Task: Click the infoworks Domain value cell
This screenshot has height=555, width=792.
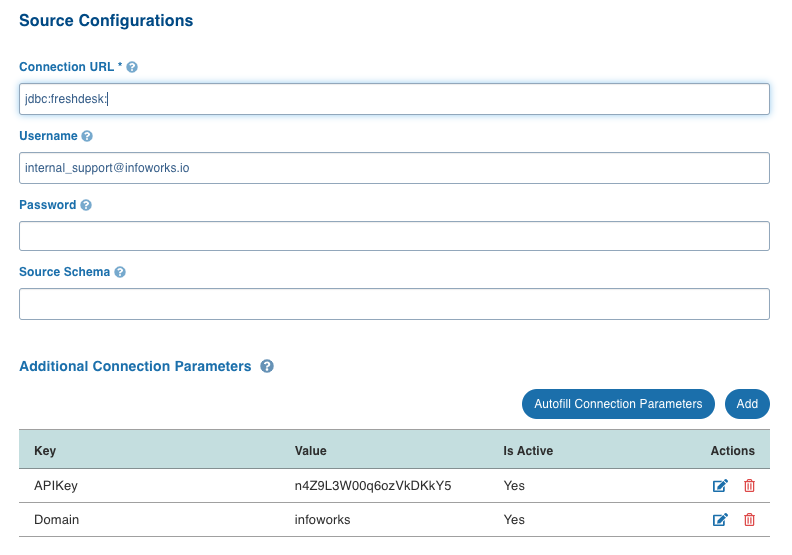Action: [x=322, y=520]
